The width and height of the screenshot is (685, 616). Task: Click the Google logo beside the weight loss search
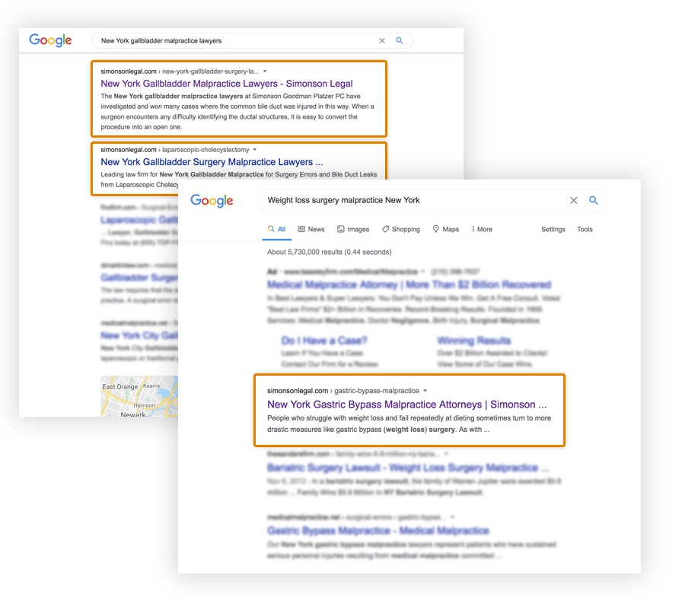tap(212, 201)
